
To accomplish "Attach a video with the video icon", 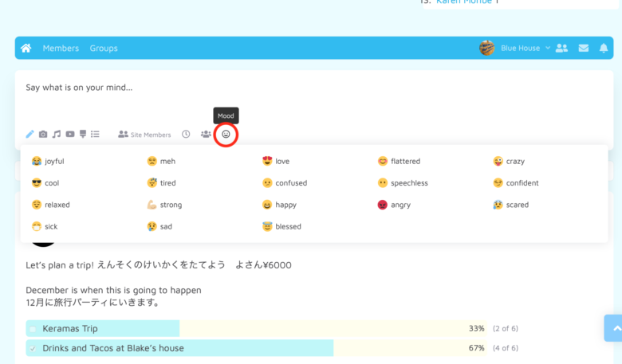I will 70,135.
